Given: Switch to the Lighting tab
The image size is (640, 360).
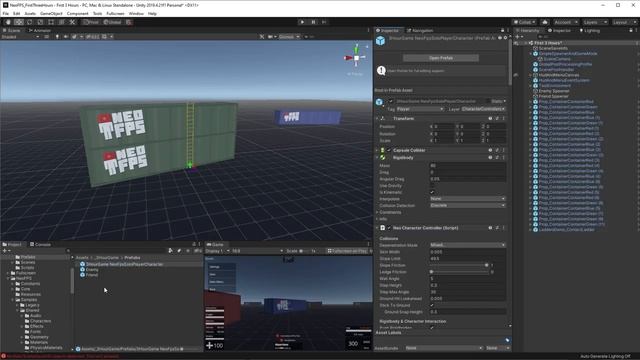Looking at the screenshot, I should coord(590,31).
